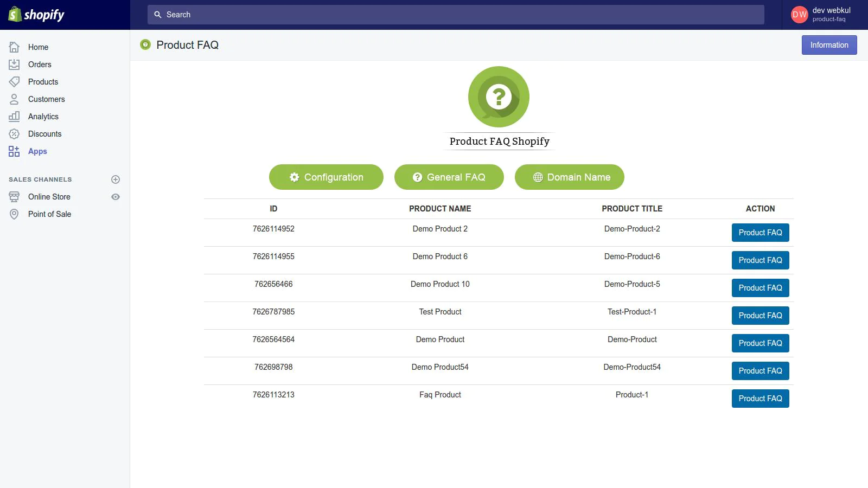Open Product FAQ for Test Product

(x=761, y=316)
